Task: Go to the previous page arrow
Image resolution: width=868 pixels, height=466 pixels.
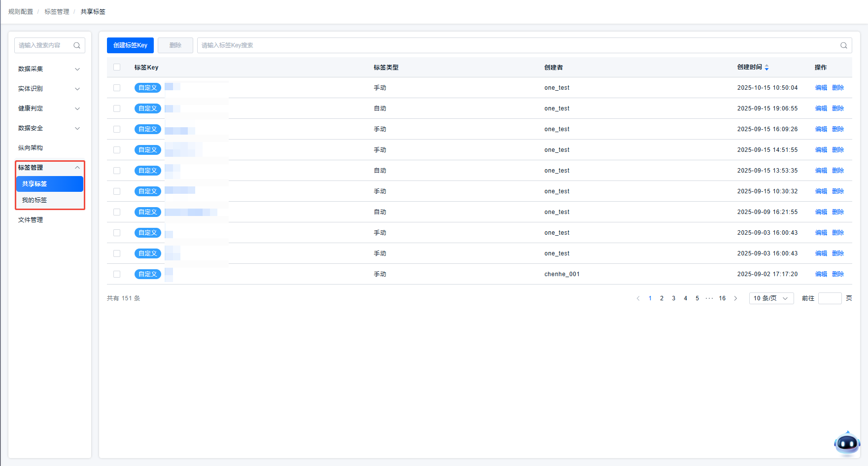Action: coord(638,298)
